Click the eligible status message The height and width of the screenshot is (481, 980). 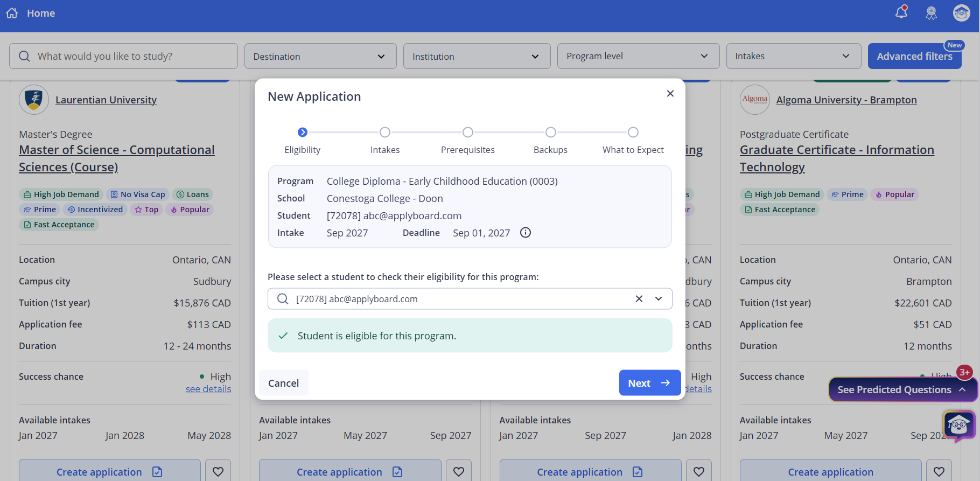coord(470,336)
